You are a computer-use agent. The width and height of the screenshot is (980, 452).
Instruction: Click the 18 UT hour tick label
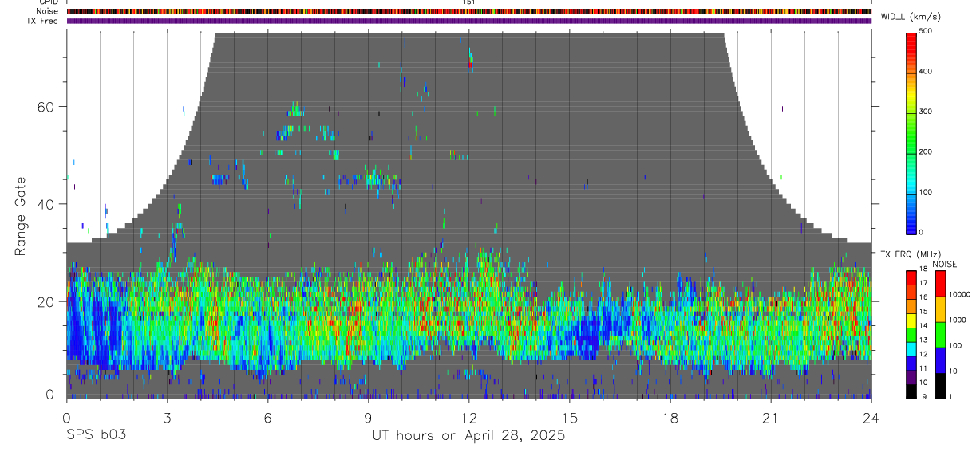tap(670, 418)
